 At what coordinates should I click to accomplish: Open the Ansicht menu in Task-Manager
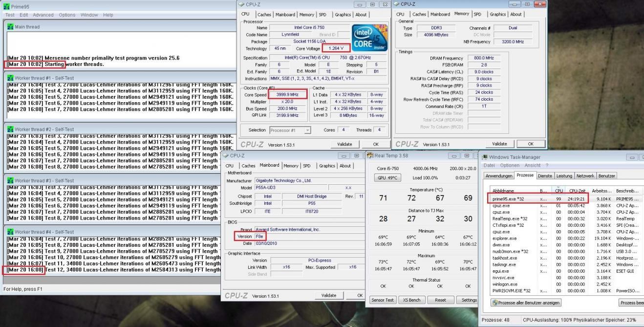[x=533, y=165]
